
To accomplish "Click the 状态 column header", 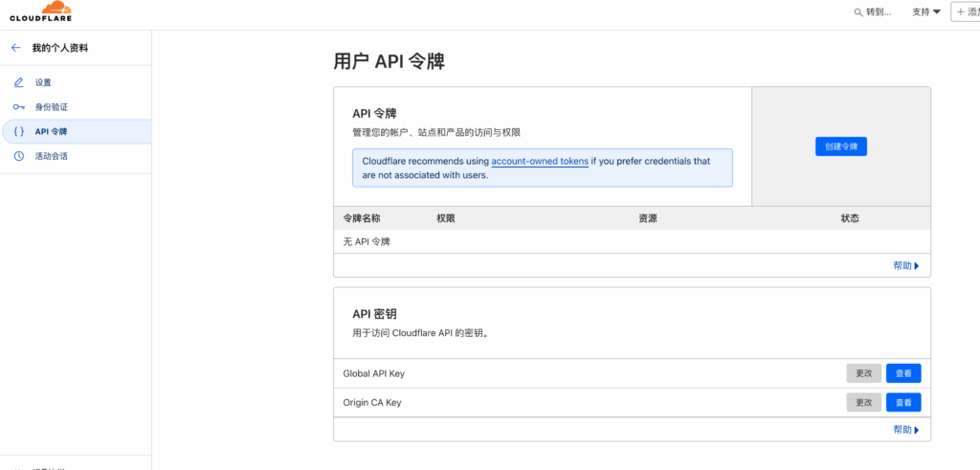I will tap(850, 218).
